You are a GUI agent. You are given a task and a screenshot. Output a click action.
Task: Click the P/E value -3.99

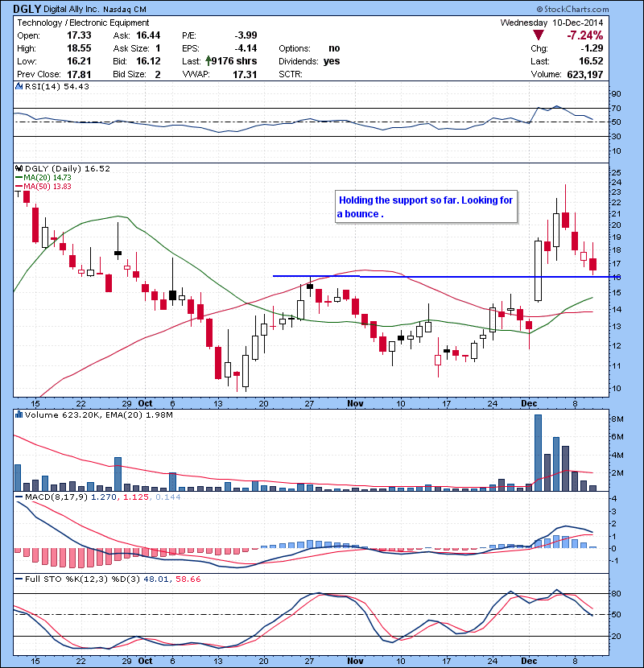pyautogui.click(x=246, y=35)
